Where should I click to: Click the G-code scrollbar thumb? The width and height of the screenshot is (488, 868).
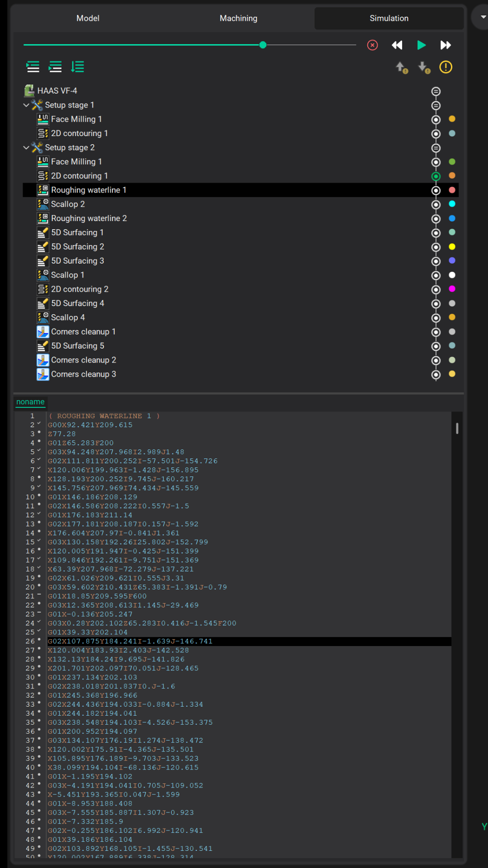[457, 428]
